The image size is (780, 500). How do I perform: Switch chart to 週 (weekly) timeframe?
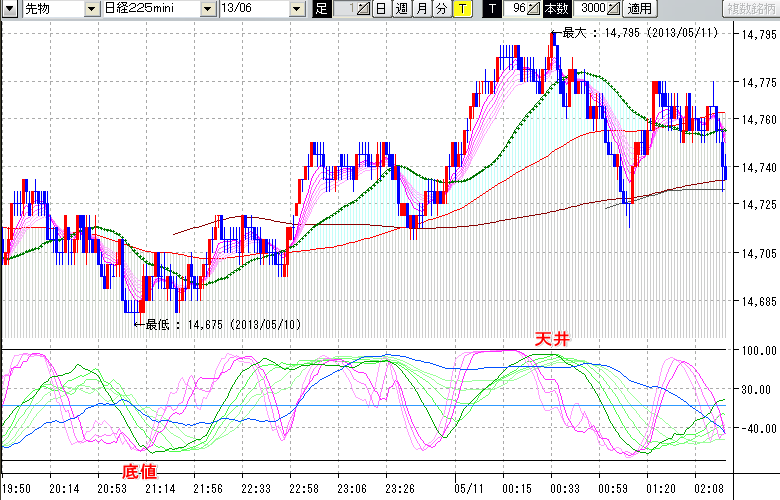click(401, 9)
